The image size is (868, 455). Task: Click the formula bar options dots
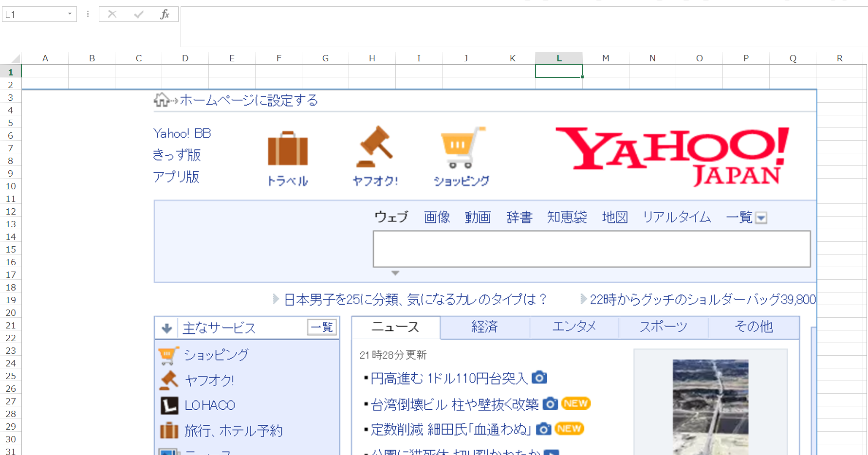[88, 14]
